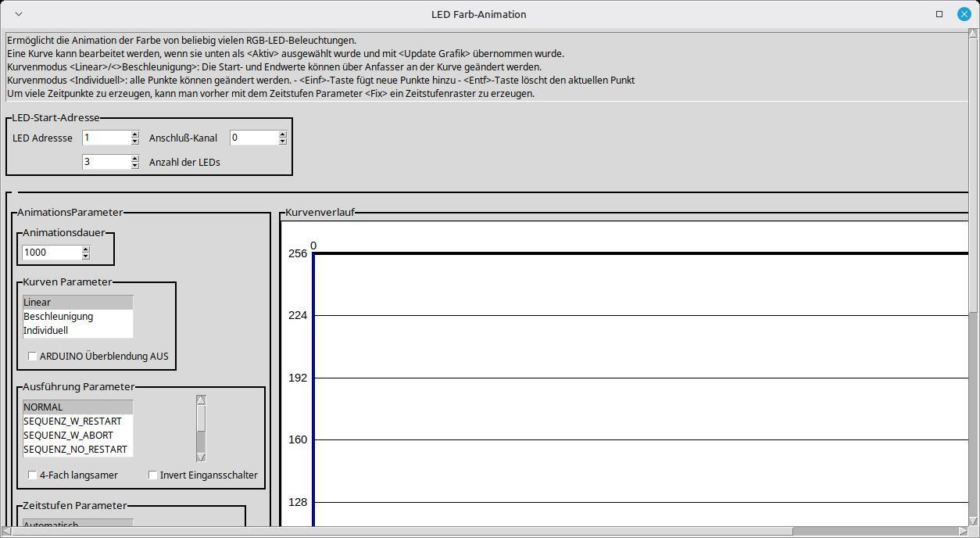
Task: Decrease LED Adresse with down arrow
Action: (x=134, y=142)
